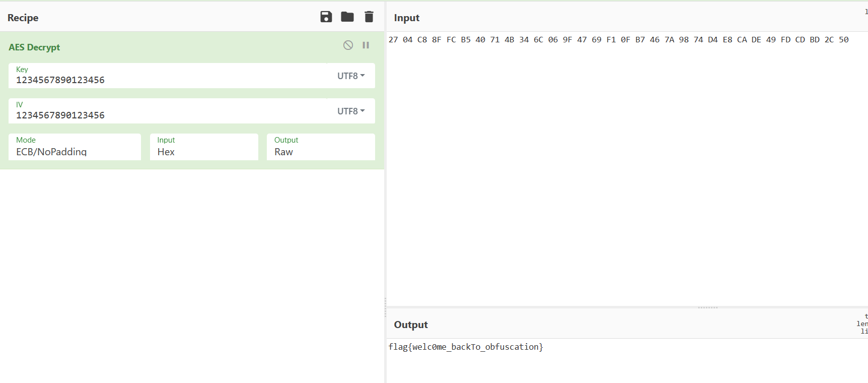Open the Output format Raw dropdown

click(321, 147)
